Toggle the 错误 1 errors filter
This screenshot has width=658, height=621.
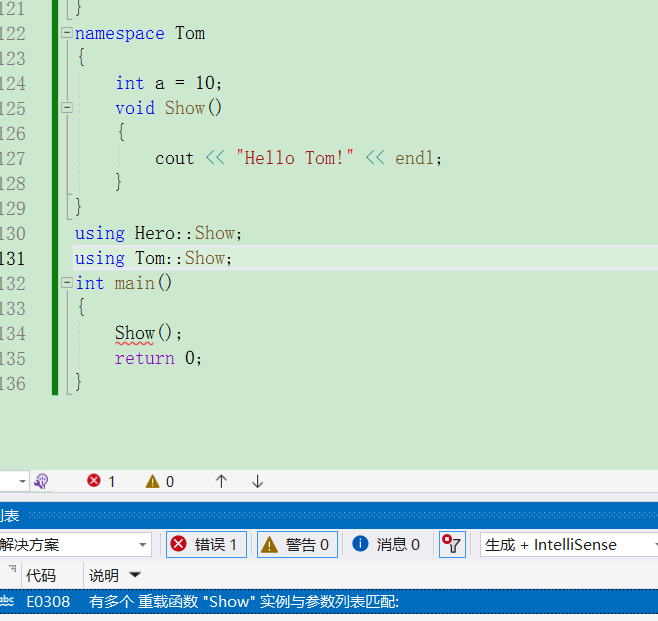click(x=206, y=545)
